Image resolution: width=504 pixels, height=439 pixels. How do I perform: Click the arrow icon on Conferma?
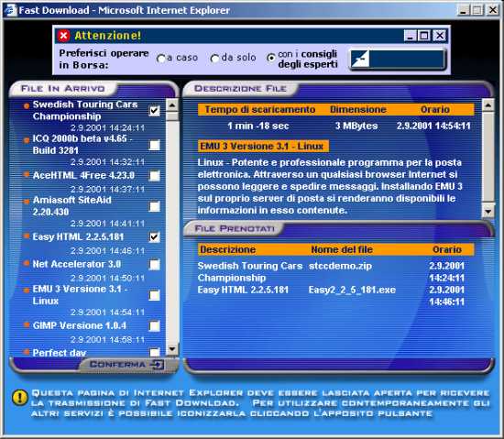click(x=158, y=364)
